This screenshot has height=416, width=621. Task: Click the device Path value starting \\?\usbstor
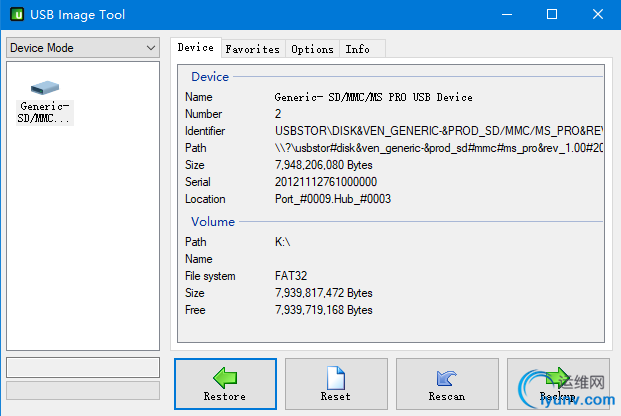(x=439, y=148)
